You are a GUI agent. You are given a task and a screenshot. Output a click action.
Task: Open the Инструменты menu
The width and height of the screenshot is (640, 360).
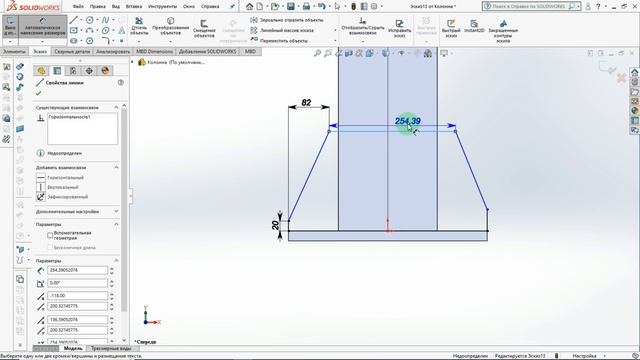point(163,7)
